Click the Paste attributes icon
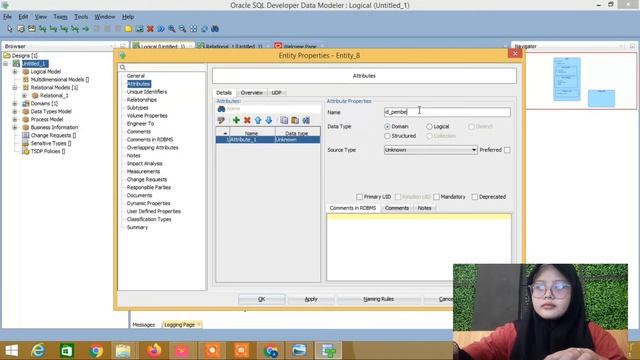The width and height of the screenshot is (640, 360). tap(295, 120)
